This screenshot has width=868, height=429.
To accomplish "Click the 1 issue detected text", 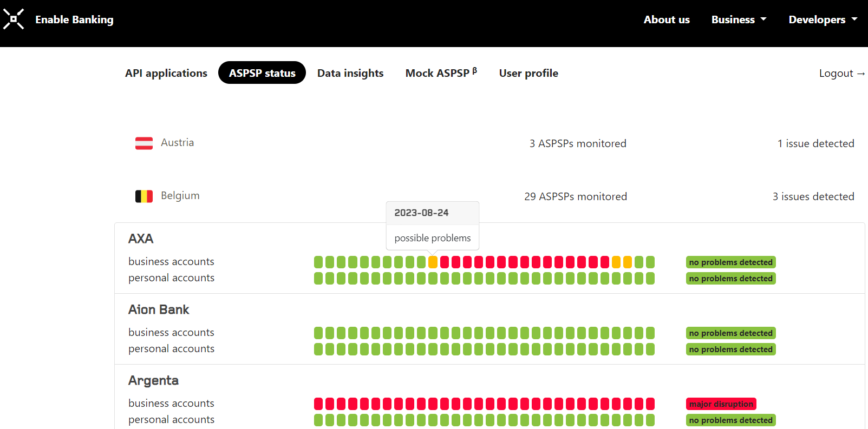I will coord(815,143).
